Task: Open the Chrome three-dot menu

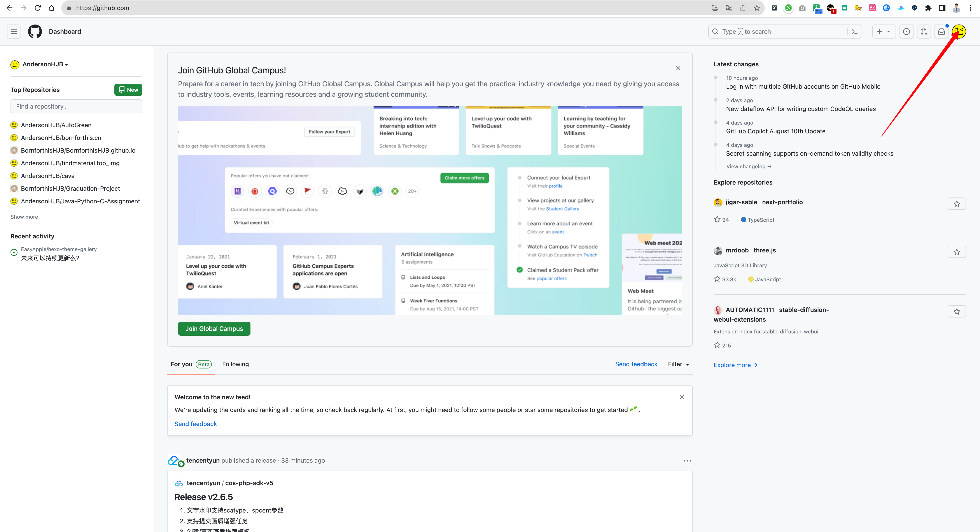Action: [x=971, y=8]
